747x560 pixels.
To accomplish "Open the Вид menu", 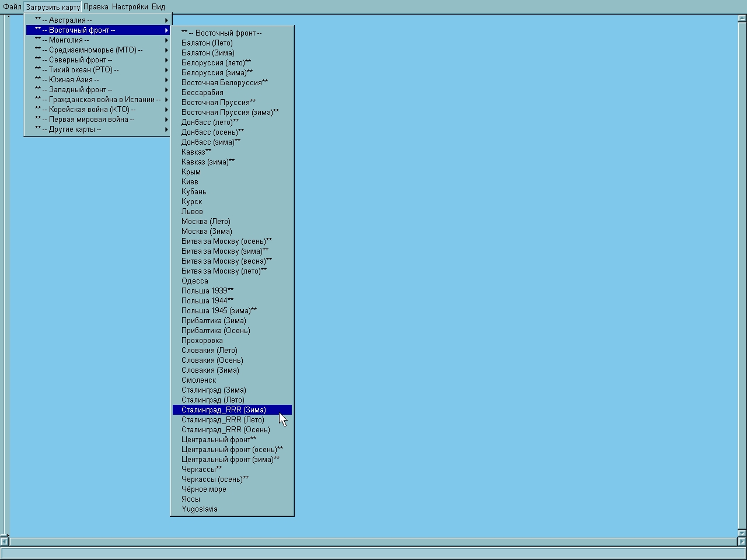I will 158,7.
